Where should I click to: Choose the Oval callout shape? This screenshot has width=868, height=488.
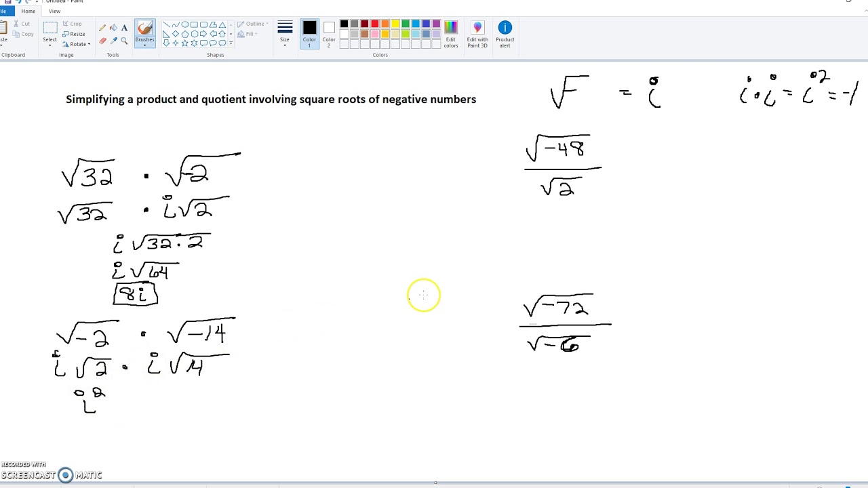click(x=213, y=43)
